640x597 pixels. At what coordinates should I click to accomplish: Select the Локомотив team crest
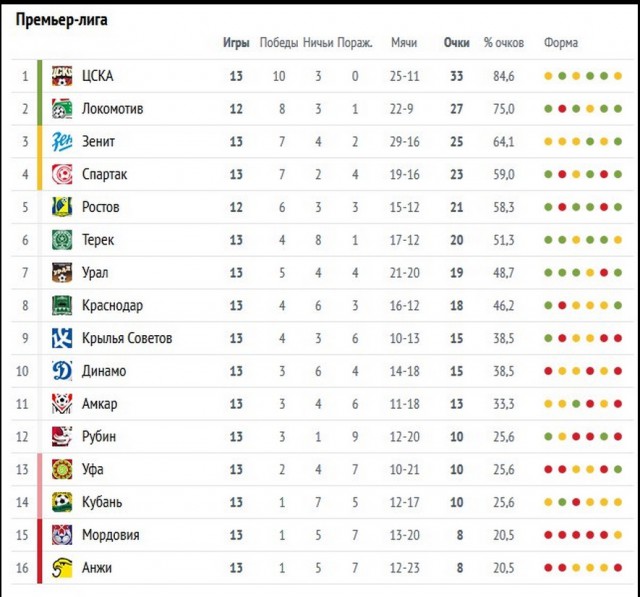(x=62, y=109)
